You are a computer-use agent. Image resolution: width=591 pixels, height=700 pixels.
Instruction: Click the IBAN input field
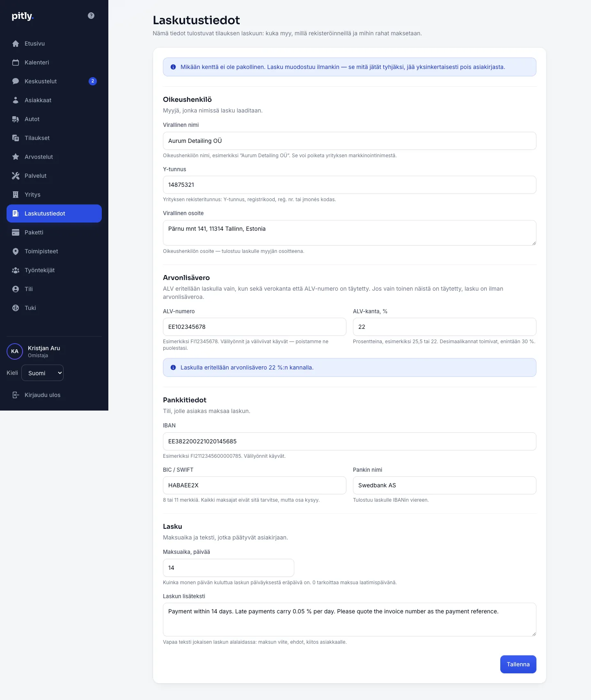point(350,441)
